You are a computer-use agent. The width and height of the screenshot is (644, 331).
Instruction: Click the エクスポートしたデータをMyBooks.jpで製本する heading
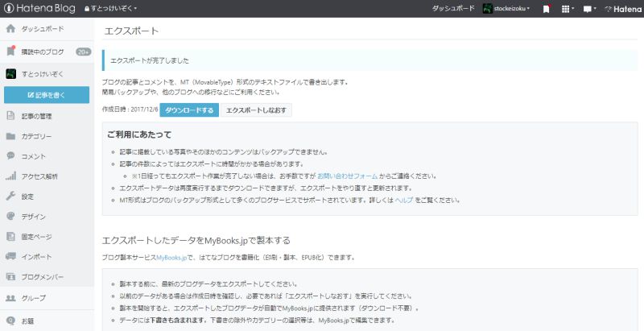196,240
